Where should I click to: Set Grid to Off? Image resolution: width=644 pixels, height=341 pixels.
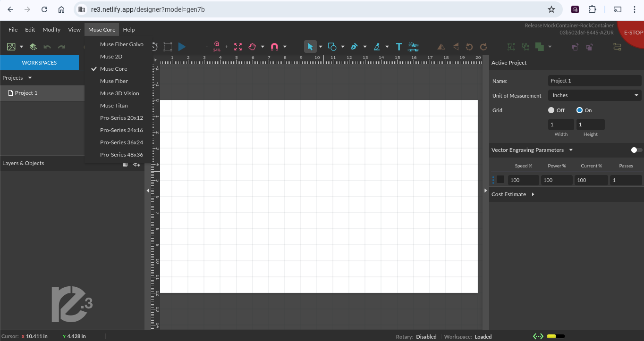coord(551,110)
